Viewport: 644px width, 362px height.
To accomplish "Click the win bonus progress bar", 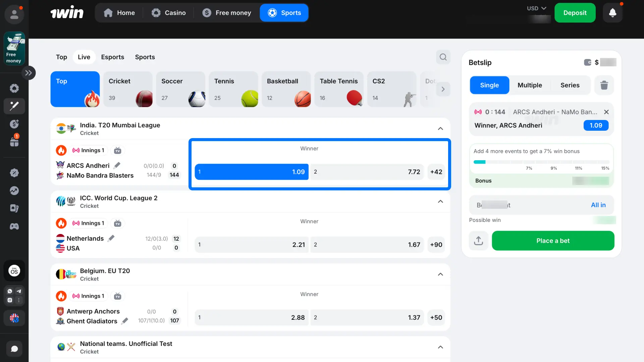I will 541,162.
